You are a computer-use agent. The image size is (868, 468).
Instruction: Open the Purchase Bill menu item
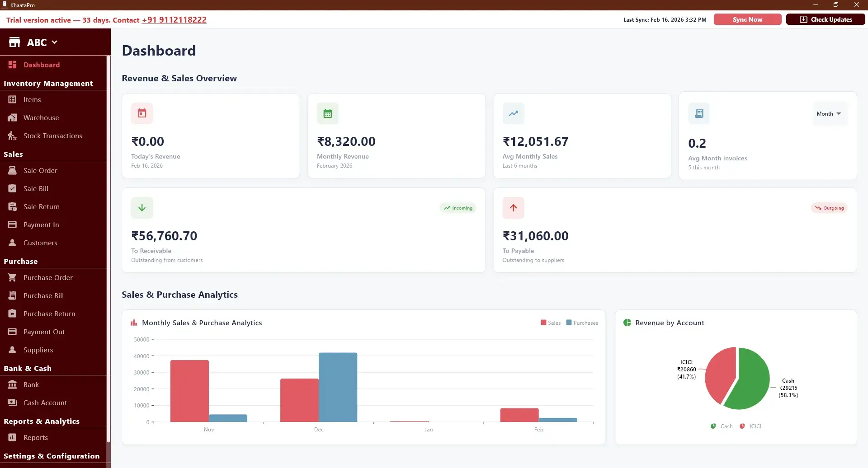(43, 295)
